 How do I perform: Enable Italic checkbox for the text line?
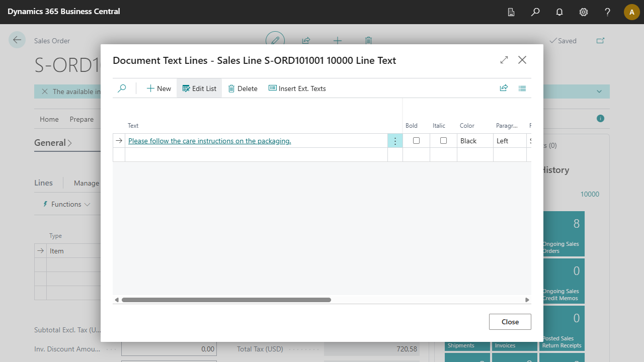[443, 141]
